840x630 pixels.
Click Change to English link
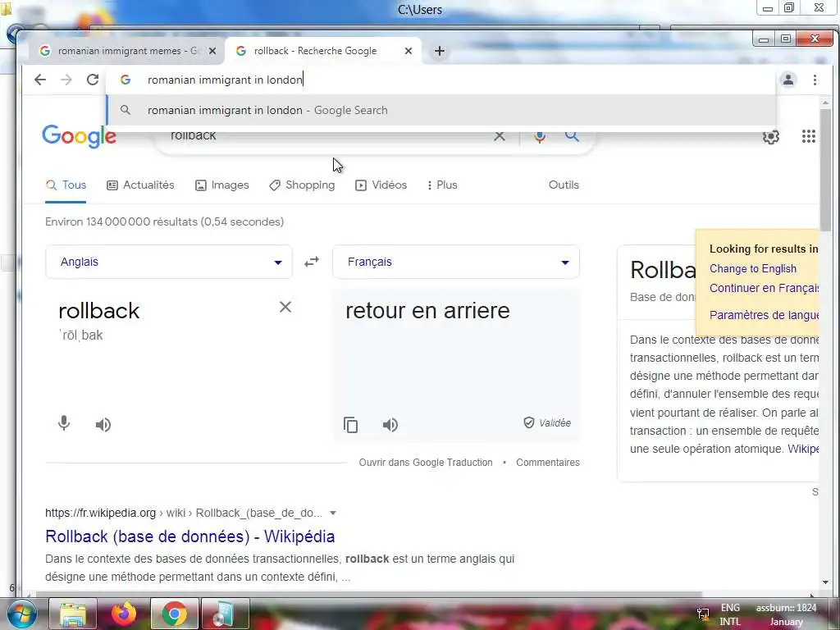click(753, 269)
